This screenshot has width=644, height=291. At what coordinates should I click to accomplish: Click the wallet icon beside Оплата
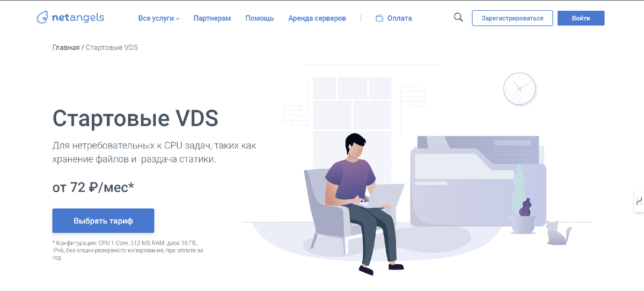tap(379, 18)
